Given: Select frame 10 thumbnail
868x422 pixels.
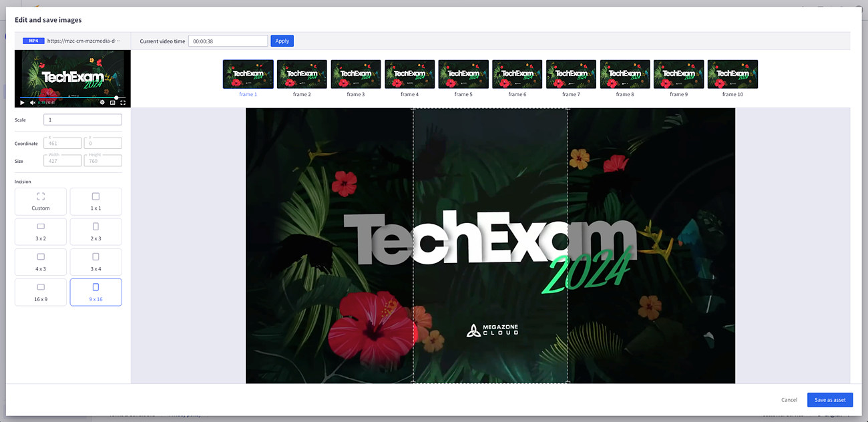Looking at the screenshot, I should (732, 74).
